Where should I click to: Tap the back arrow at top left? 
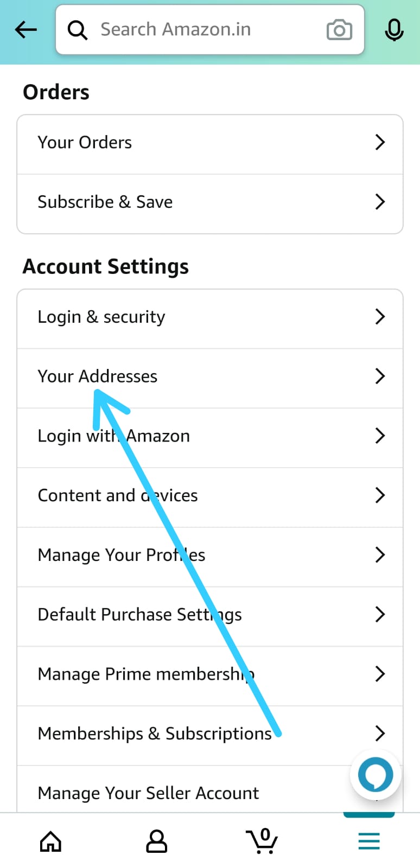click(x=26, y=30)
